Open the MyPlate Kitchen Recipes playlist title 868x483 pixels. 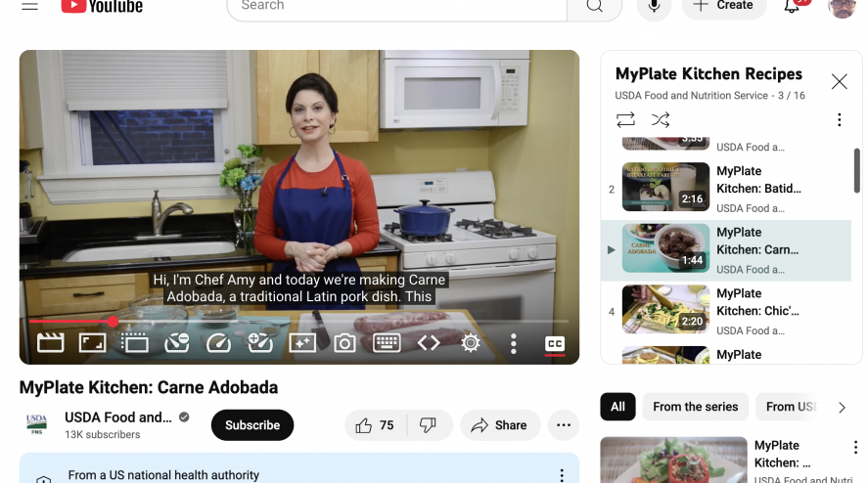point(708,74)
